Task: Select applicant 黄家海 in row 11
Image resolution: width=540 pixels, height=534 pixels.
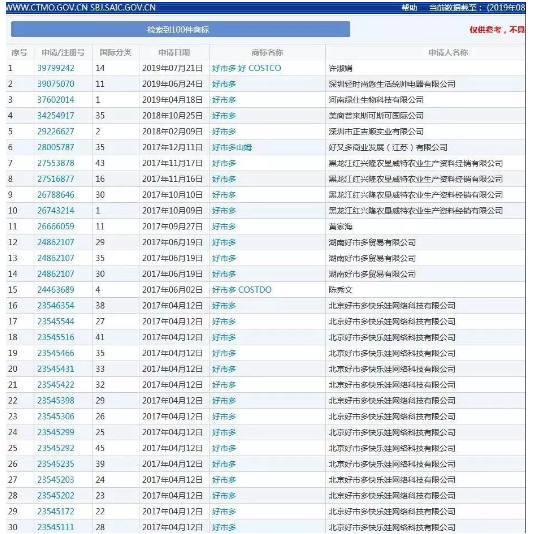Action: point(340,227)
